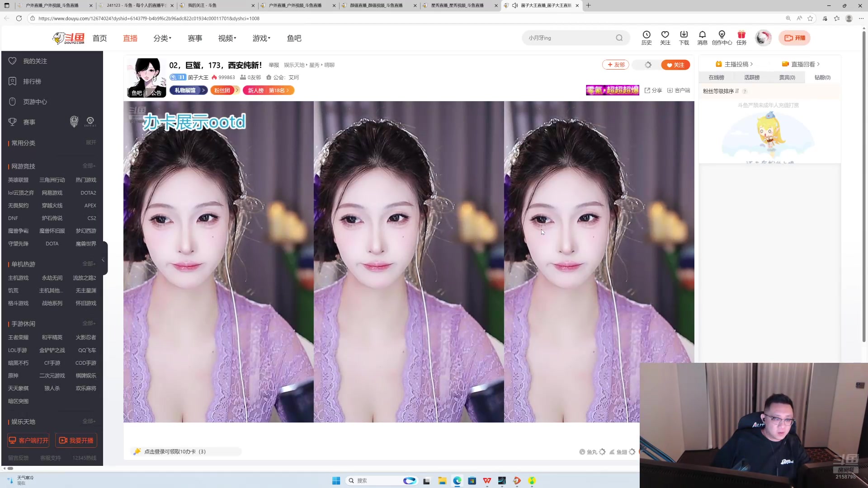The width and height of the screenshot is (868, 488).
Task: Toggle the orange 关注 follow button
Action: click(x=675, y=65)
